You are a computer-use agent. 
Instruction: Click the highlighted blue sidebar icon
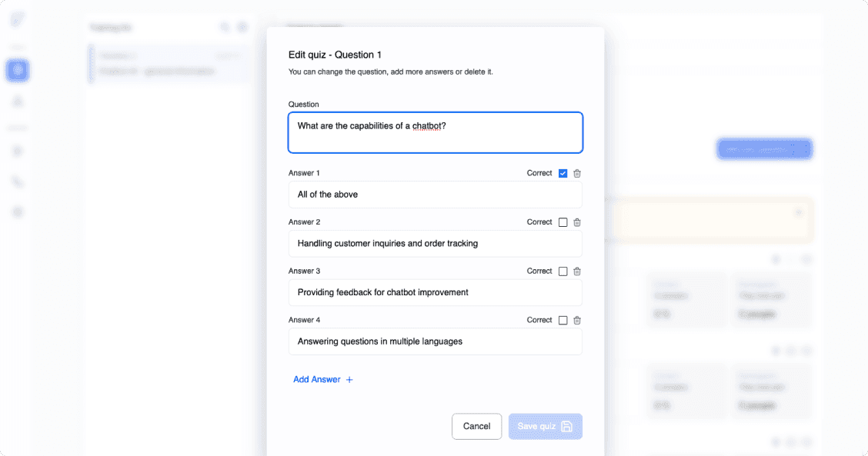coord(18,70)
